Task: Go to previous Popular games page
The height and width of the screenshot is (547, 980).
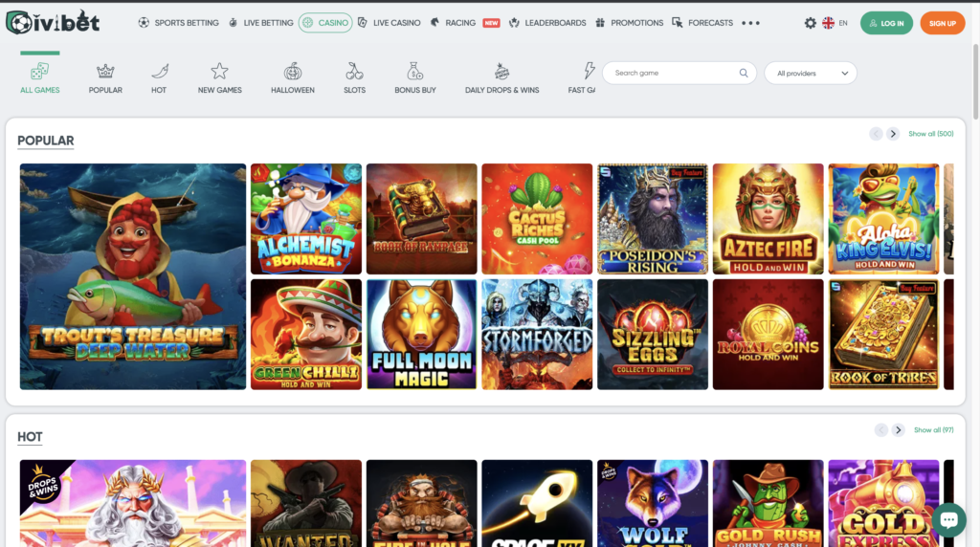Action: point(876,134)
